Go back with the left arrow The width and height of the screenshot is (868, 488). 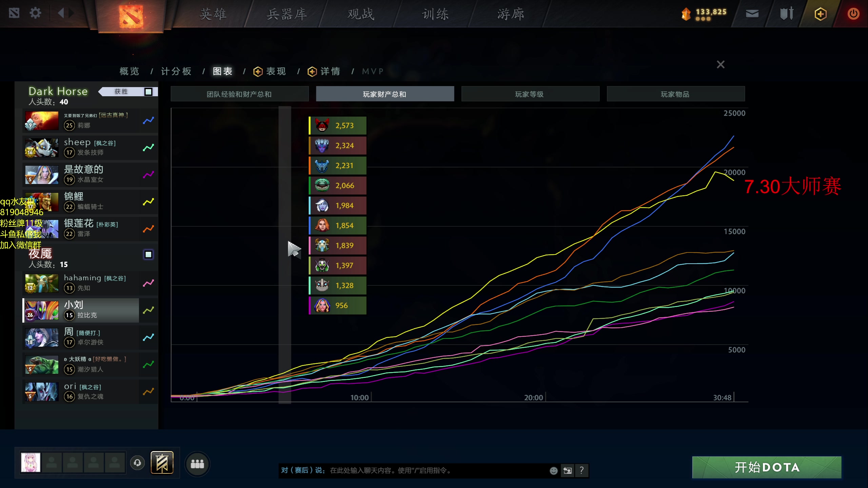point(61,14)
